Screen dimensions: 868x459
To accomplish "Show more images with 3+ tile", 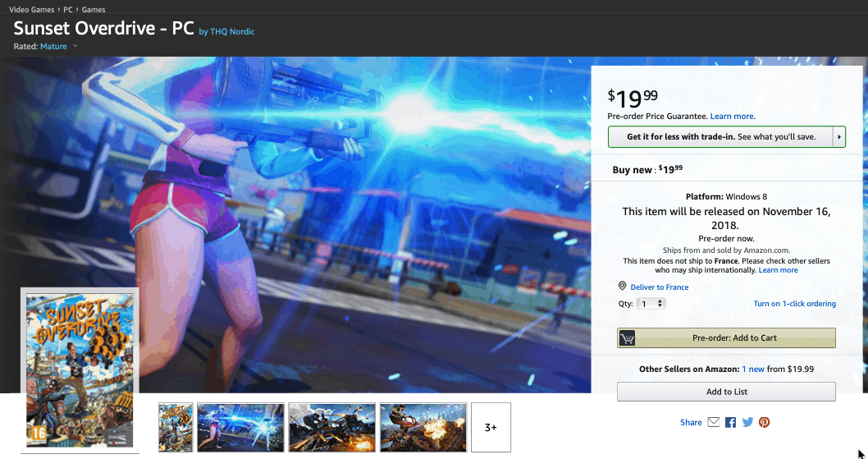I will click(491, 428).
